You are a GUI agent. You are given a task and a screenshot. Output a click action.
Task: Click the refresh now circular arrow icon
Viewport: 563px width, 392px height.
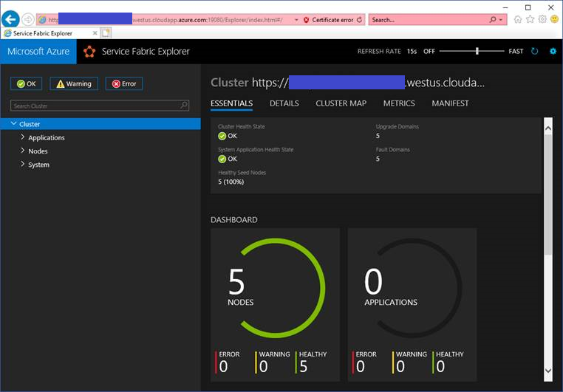coord(535,51)
